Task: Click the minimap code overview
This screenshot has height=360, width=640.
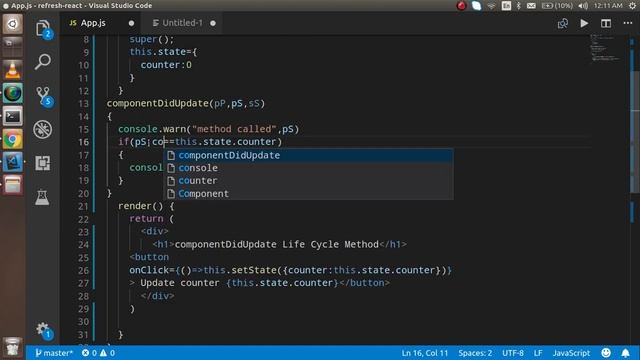Action: 606,48
